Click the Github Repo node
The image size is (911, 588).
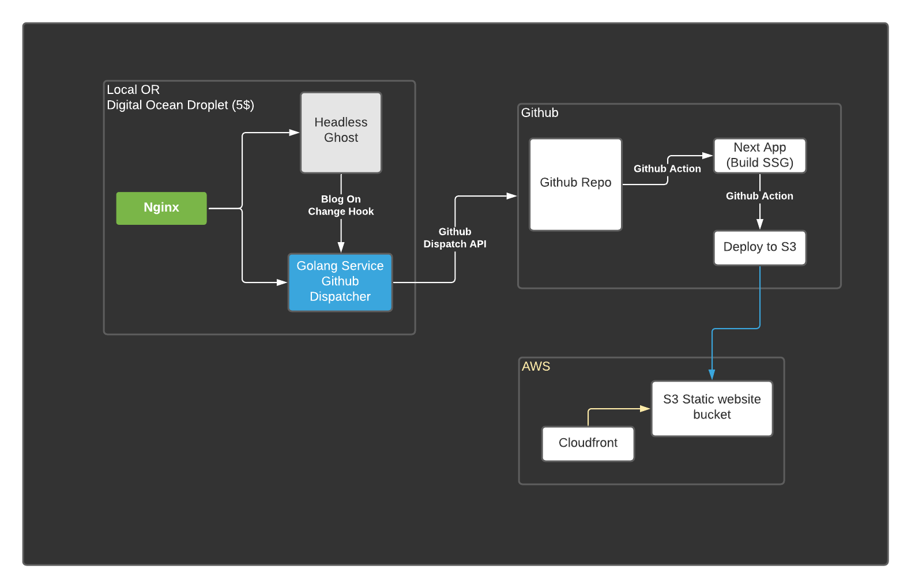coord(575,184)
